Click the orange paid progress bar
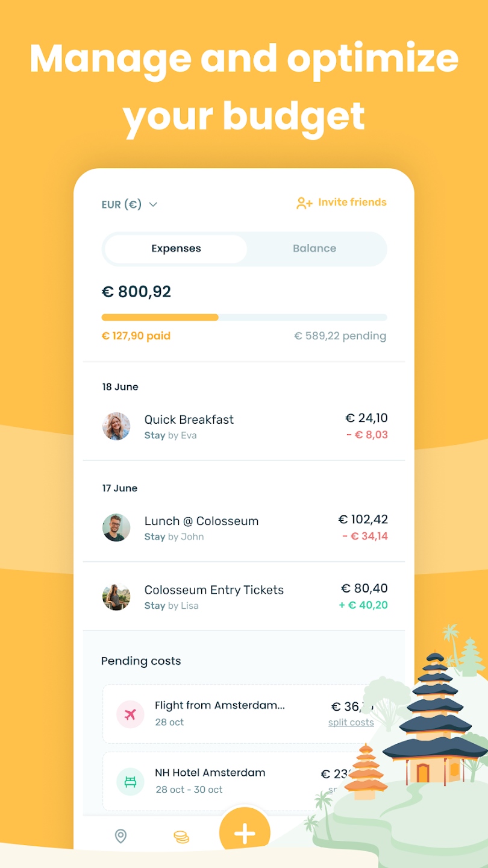 160,317
